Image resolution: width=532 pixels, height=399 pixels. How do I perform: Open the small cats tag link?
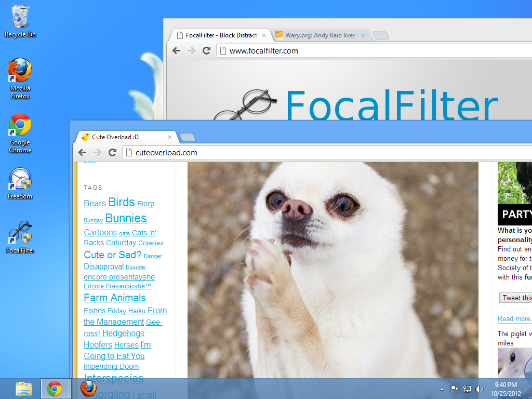(x=125, y=233)
